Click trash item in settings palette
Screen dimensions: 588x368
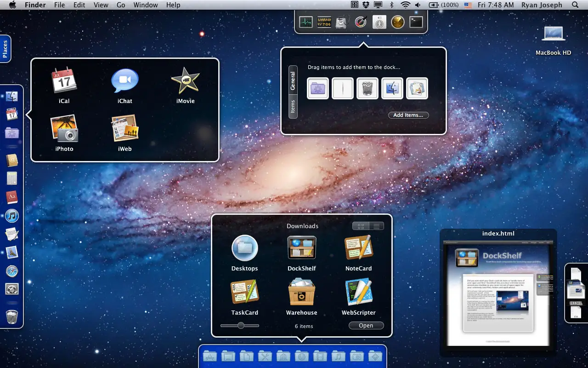(367, 88)
